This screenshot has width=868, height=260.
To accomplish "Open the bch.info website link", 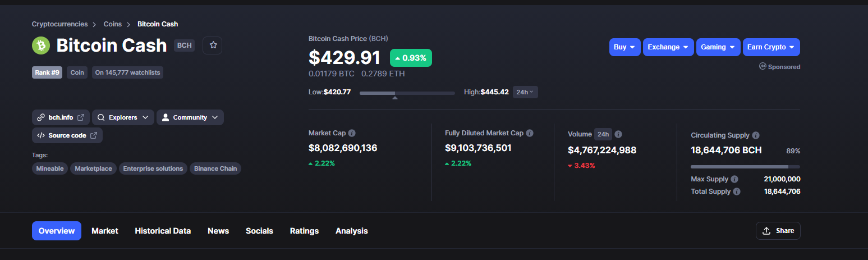I will point(61,117).
